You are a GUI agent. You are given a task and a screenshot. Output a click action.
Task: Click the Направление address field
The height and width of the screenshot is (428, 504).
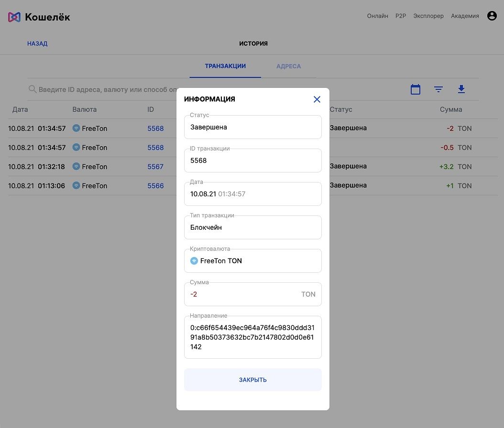(x=252, y=337)
